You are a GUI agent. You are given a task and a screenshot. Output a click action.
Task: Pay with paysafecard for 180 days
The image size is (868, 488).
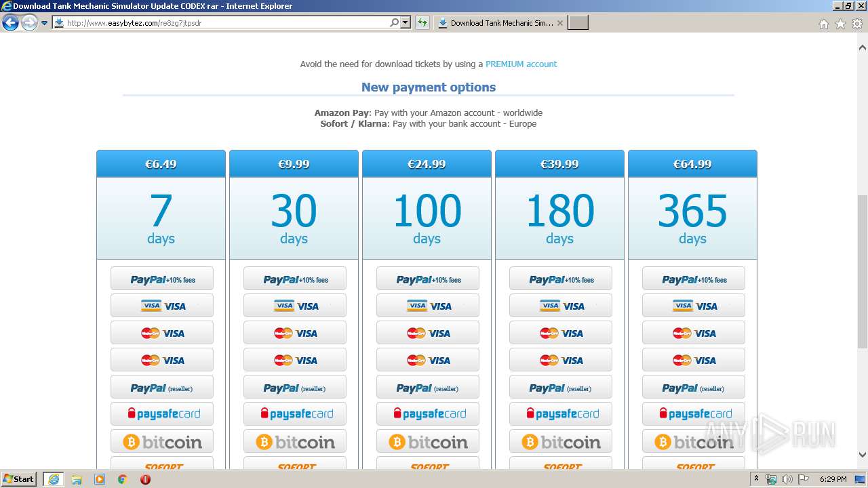pyautogui.click(x=561, y=414)
